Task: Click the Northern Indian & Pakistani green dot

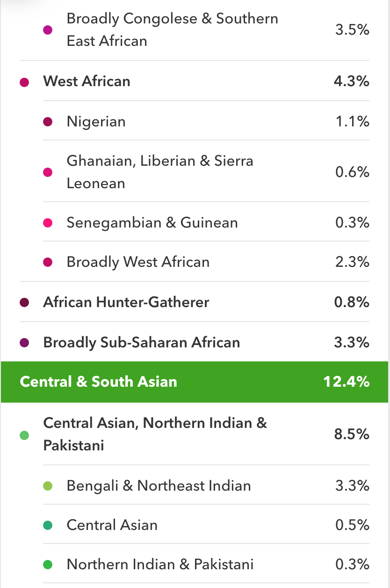Action: (48, 565)
